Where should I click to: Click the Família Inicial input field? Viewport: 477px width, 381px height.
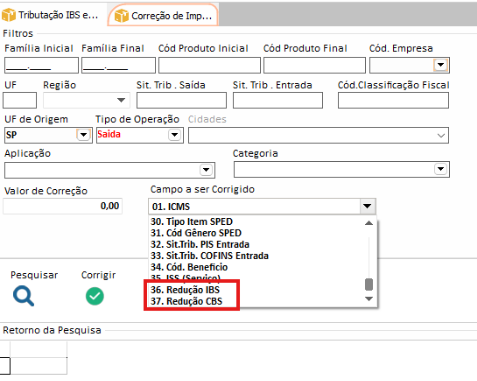[41, 65]
